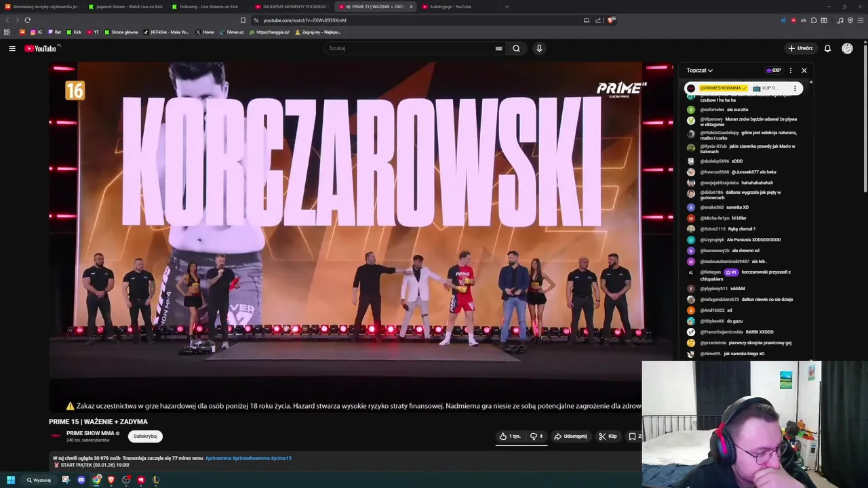Open options on the pinned PRIMESHOWMMA message
The image size is (868, 488).
[x=795, y=88]
